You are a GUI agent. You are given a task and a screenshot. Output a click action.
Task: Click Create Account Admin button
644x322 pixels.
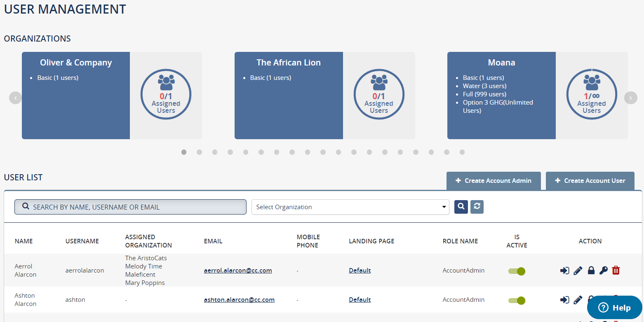point(494,181)
